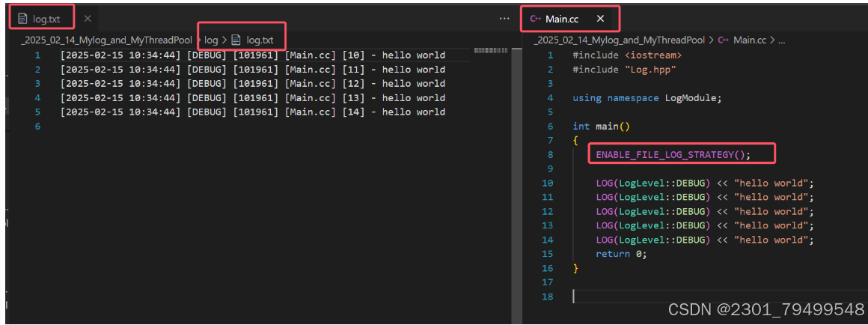Screen dimensions: 868x325
Task: Click line number 6 in log.txt
Action: 37,127
